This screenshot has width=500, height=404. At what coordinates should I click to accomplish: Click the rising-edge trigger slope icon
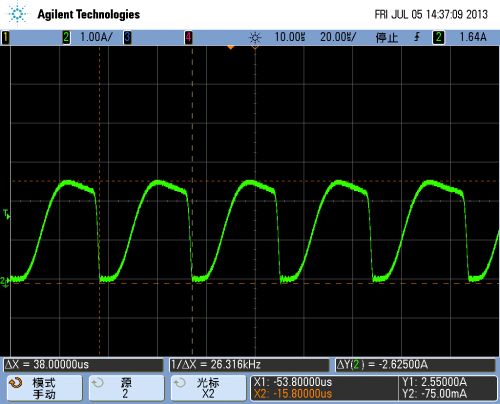417,37
